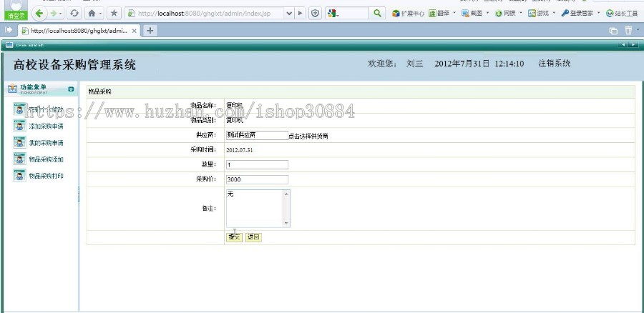Click the go arrow next to the address bar

[x=301, y=14]
